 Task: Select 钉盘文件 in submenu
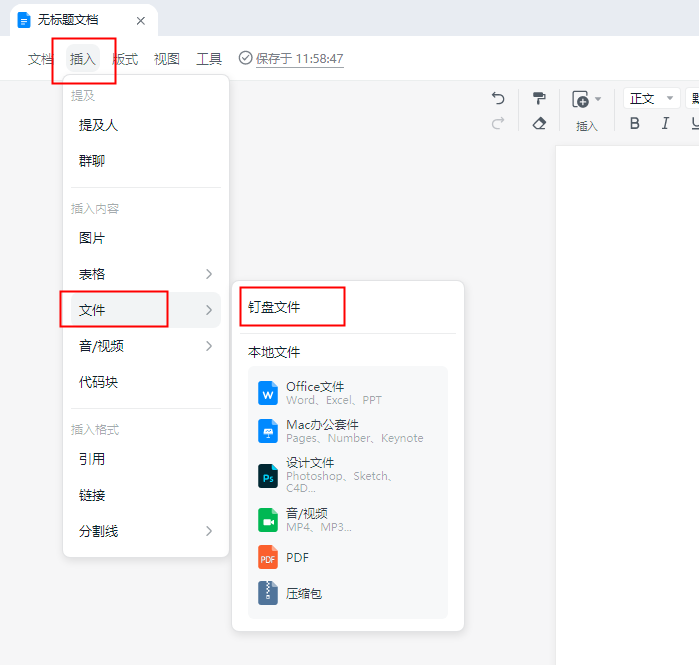(x=274, y=307)
